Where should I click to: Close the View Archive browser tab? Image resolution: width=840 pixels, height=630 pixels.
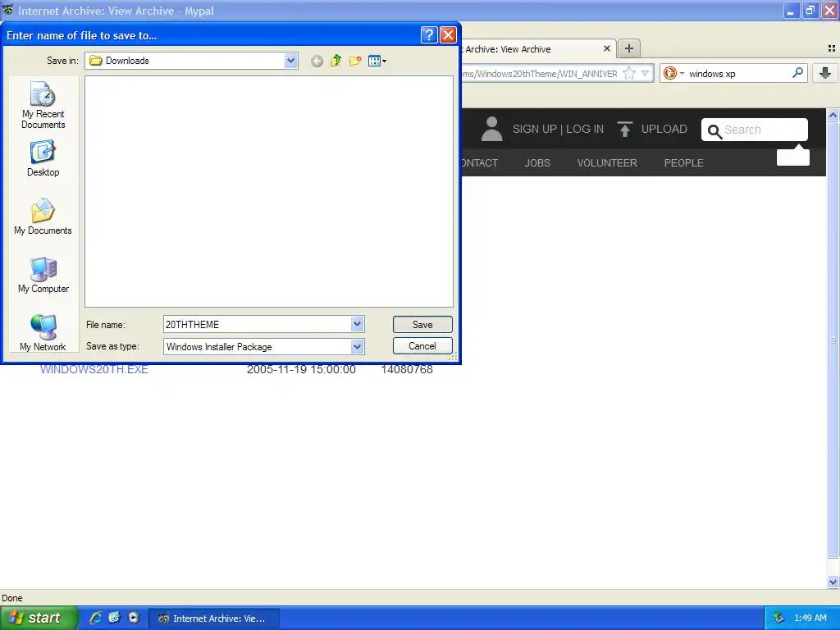[607, 48]
